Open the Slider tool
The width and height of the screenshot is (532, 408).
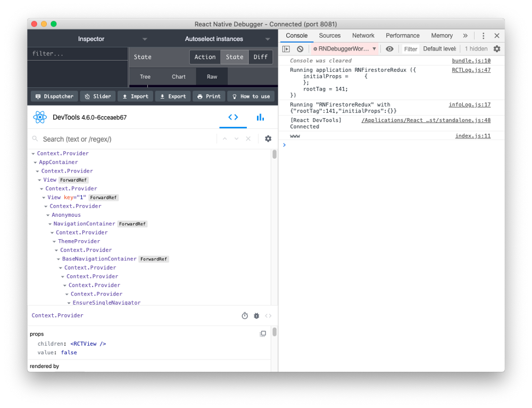tap(97, 96)
